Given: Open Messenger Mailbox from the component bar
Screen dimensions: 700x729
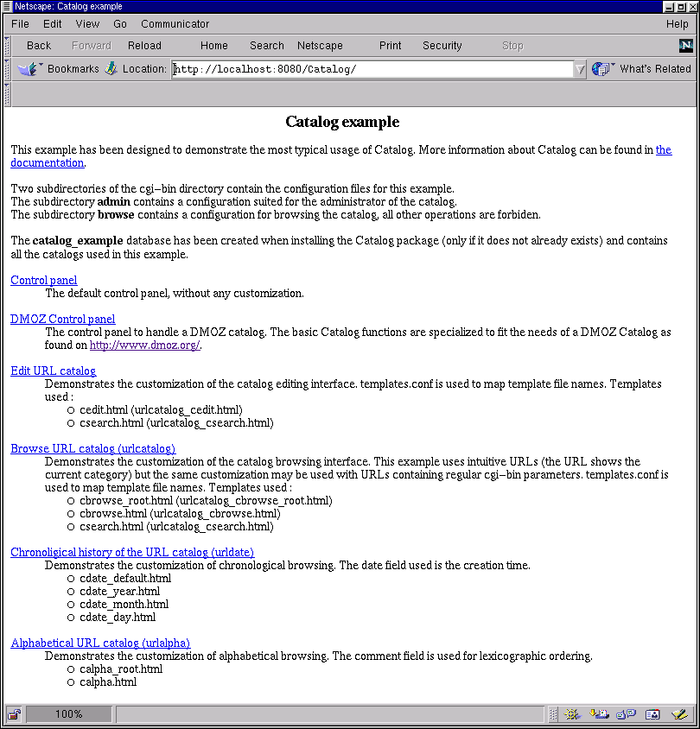Looking at the screenshot, I should click(x=599, y=714).
